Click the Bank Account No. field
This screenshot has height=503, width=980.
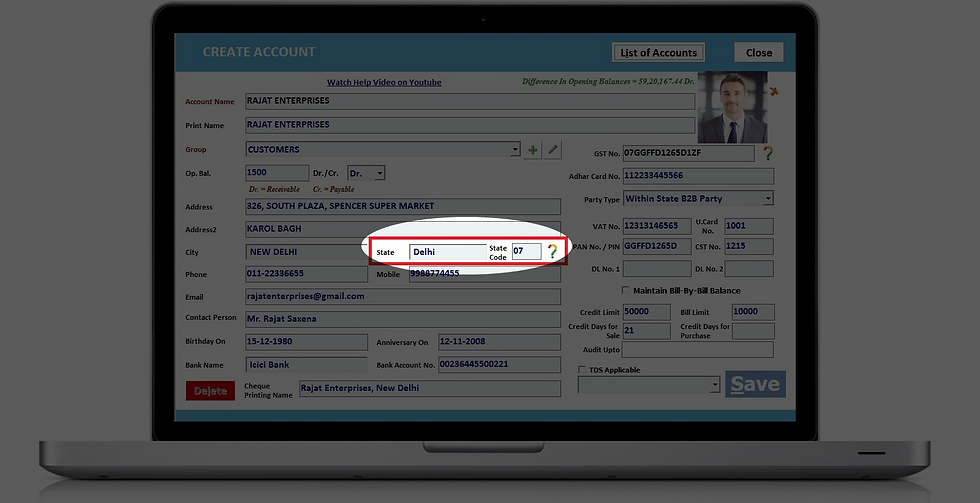point(499,365)
